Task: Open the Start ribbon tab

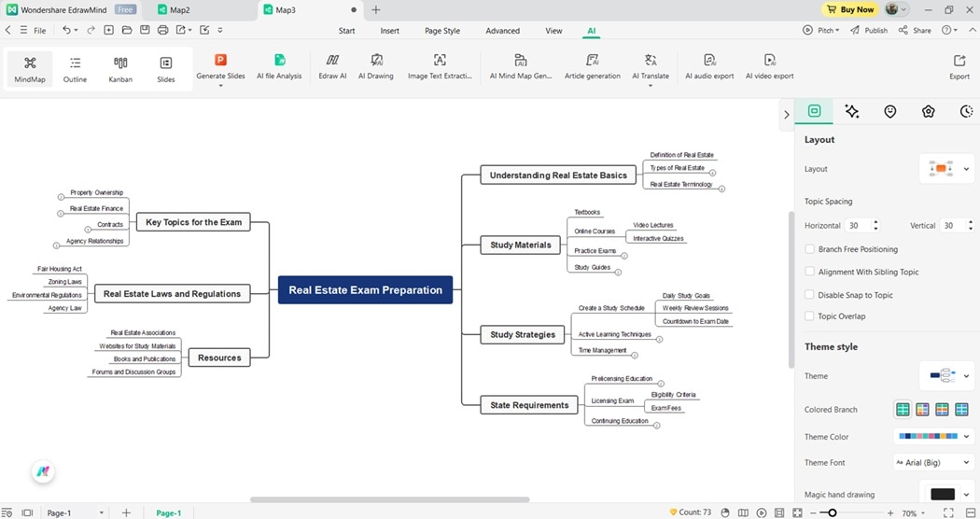Action: coord(346,31)
